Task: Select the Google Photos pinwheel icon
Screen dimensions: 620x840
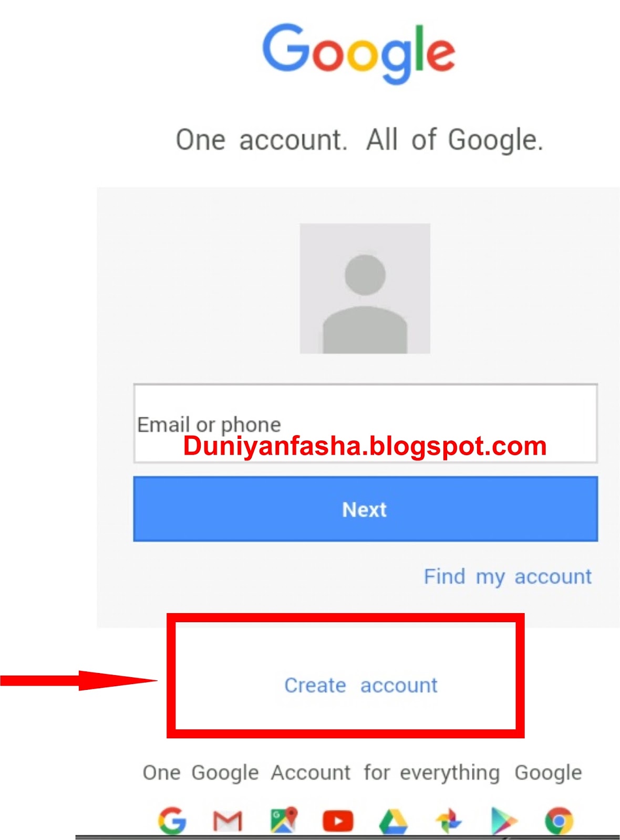Action: 449,821
